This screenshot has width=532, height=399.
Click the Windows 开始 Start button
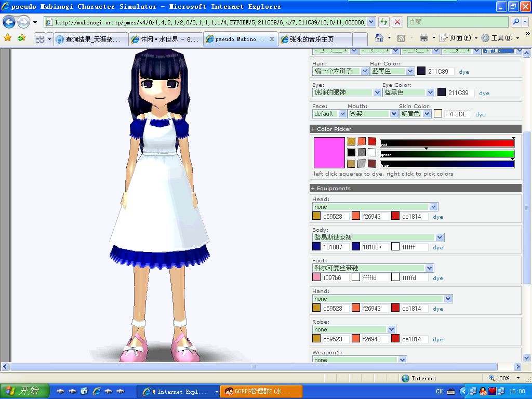coord(24,391)
